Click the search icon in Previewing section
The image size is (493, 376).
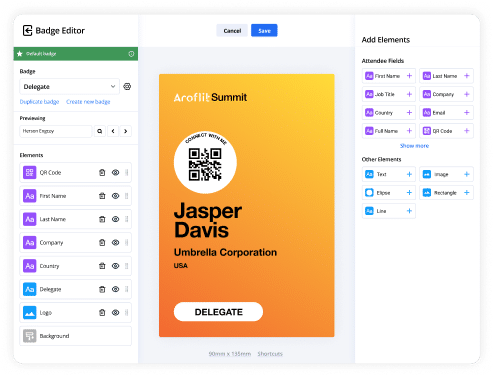[100, 131]
